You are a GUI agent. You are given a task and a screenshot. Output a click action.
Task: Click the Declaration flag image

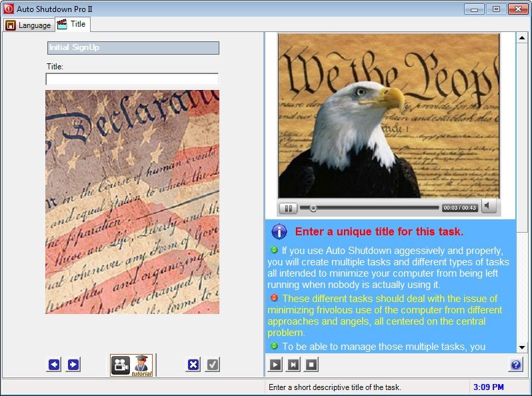132,201
